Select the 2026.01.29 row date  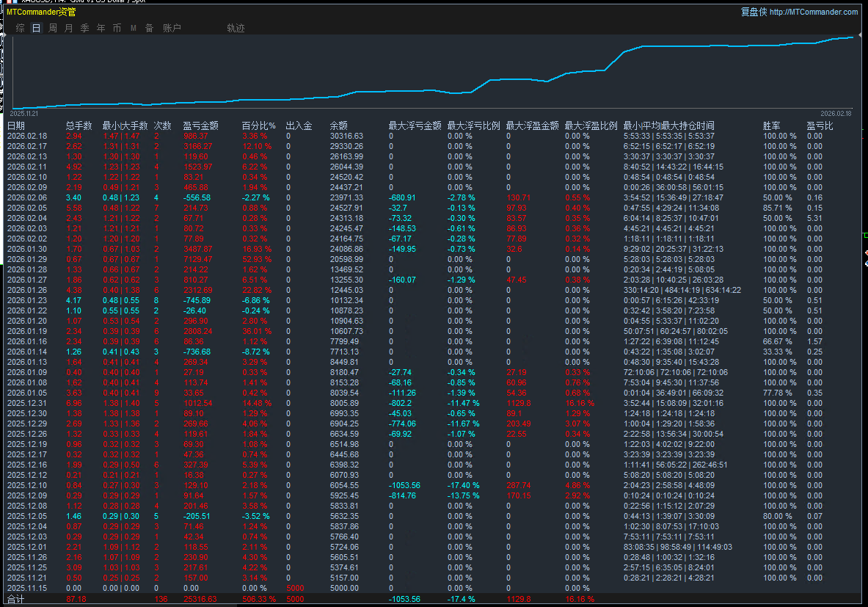pyautogui.click(x=27, y=259)
